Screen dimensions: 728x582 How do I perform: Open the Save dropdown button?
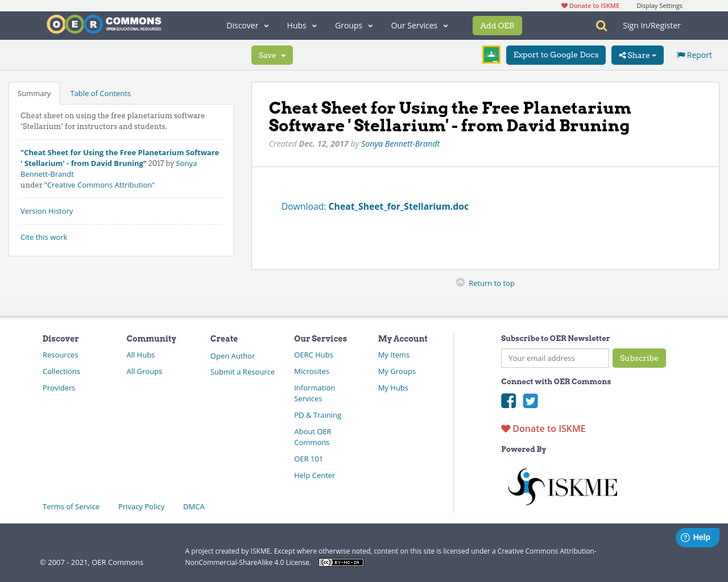coord(272,55)
